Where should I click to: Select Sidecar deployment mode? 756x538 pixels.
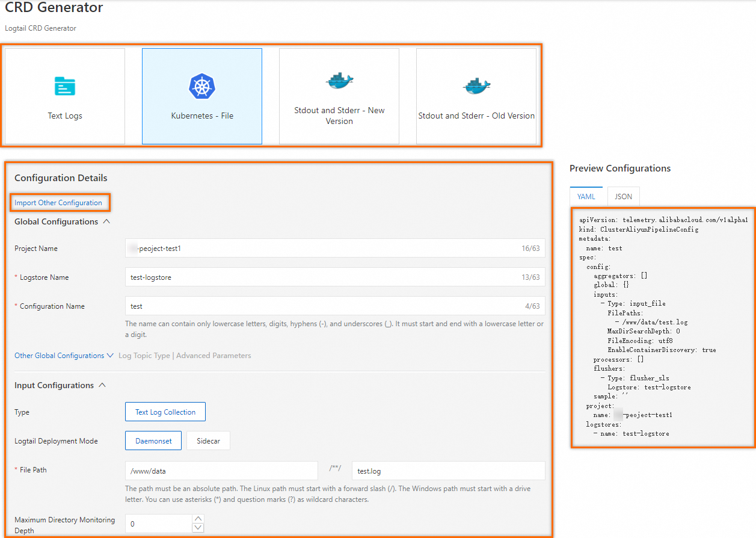pos(208,441)
